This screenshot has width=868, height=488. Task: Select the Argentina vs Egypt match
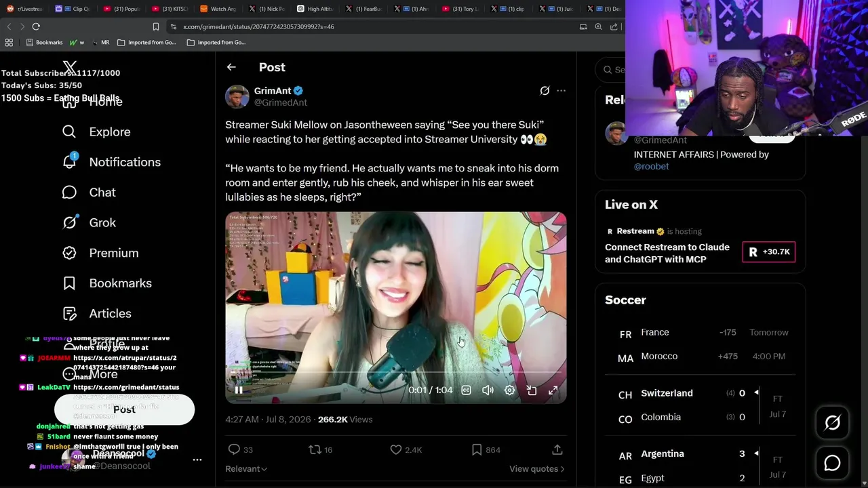coord(701,466)
